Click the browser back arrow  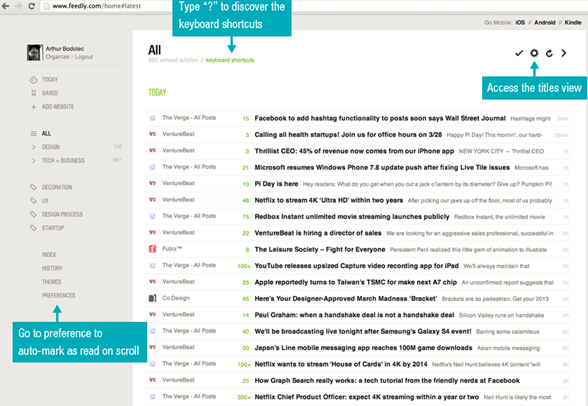(x=6, y=6)
